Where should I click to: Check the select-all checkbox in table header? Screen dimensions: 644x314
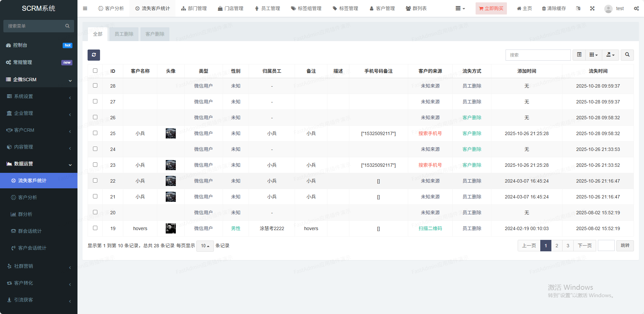coord(95,71)
